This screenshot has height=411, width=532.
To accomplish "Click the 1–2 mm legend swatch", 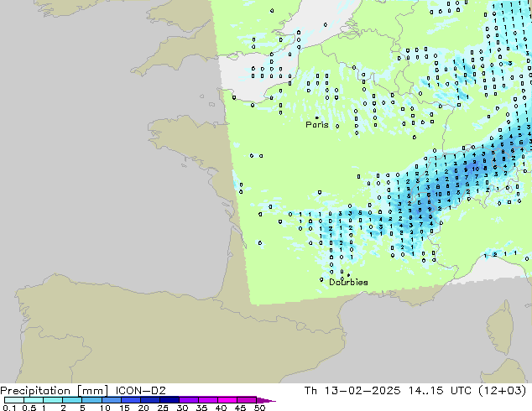I will pos(53,400).
